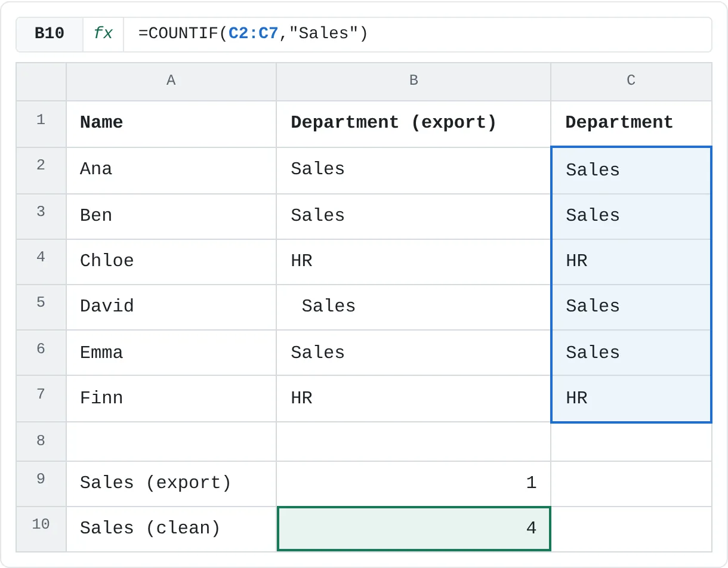
Task: Click Finn's HR cell in column B
Action: pos(414,398)
